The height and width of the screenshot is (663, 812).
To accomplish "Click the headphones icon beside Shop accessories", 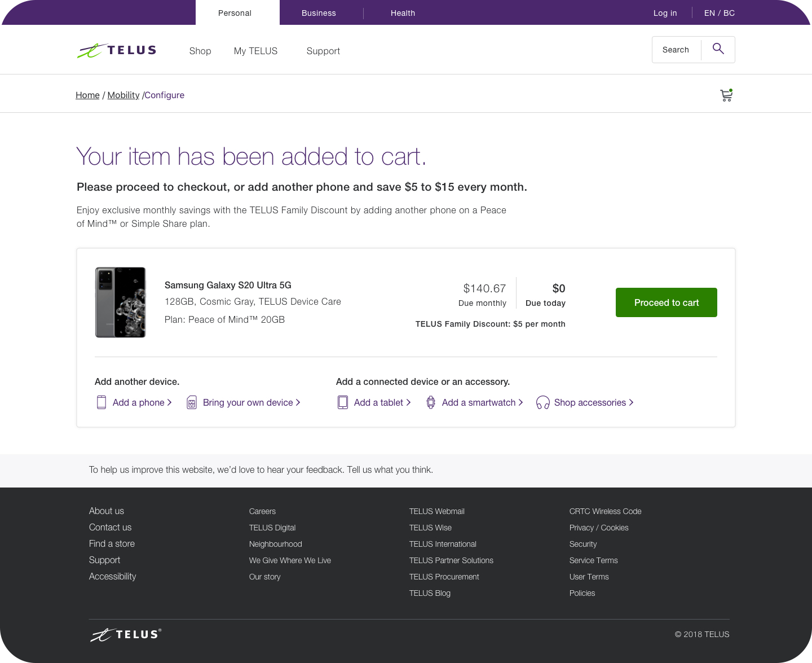I will click(543, 402).
